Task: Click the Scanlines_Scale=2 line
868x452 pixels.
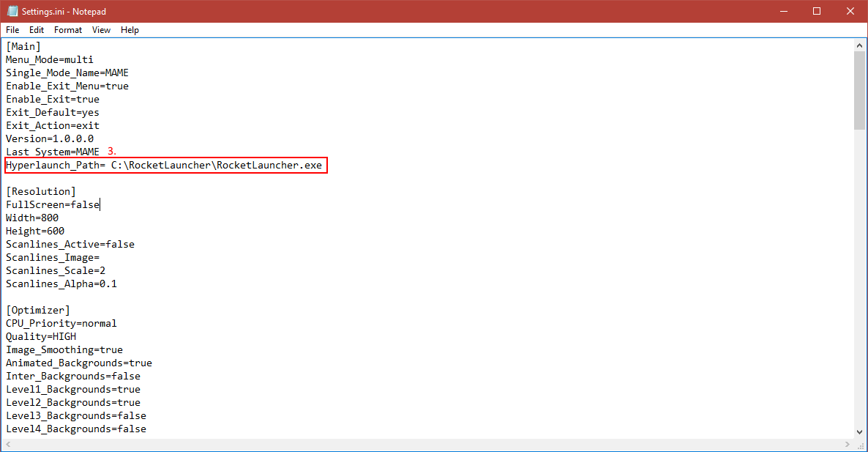Action: [56, 271]
